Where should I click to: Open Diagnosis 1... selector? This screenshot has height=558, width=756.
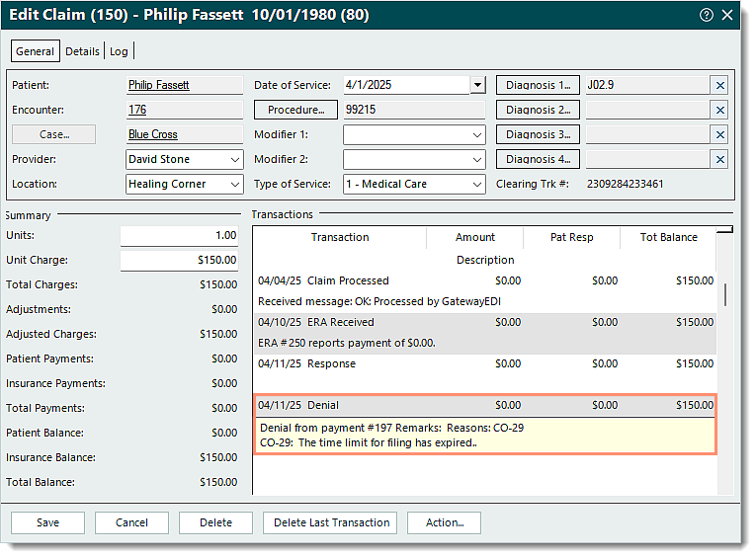click(x=538, y=85)
